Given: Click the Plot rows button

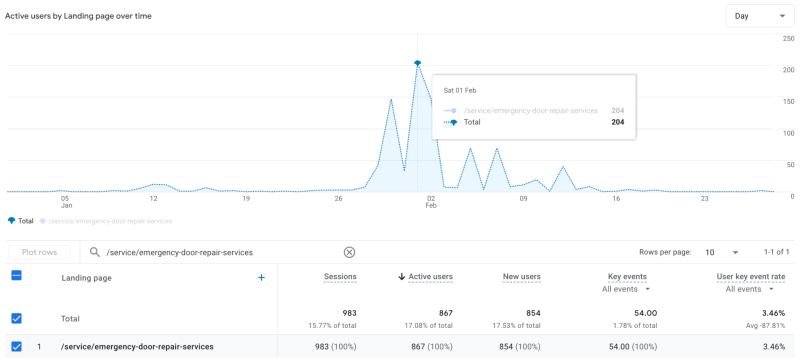Looking at the screenshot, I should (39, 252).
